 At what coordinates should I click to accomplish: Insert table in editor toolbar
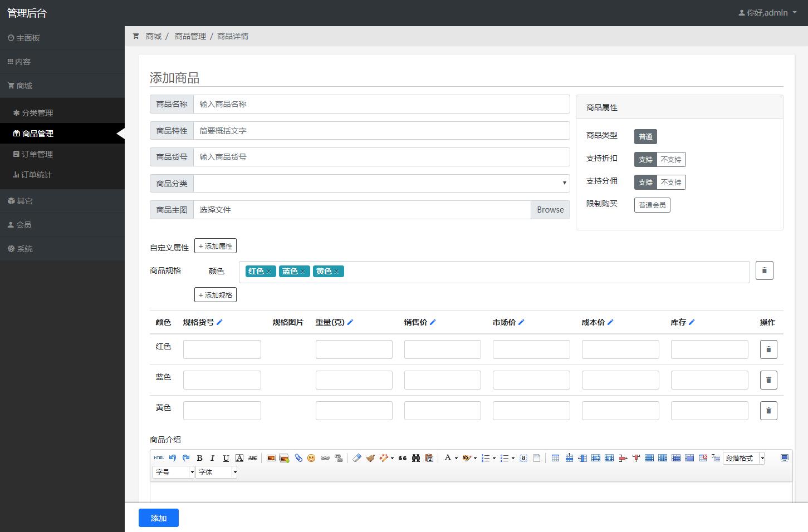pyautogui.click(x=555, y=458)
